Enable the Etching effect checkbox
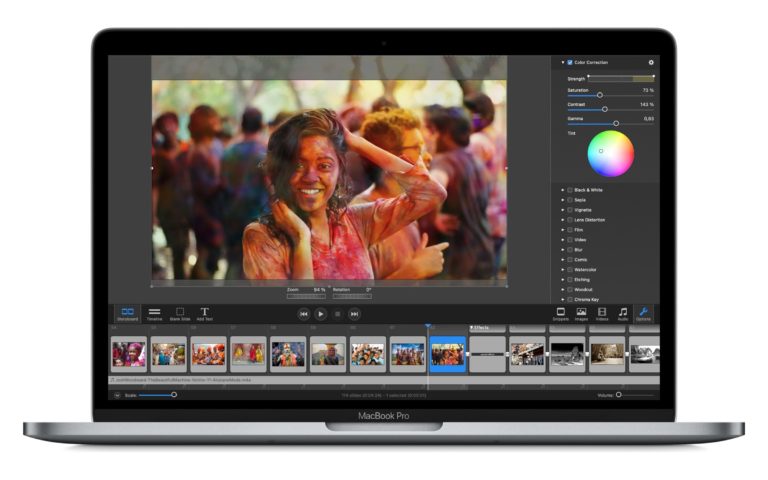 click(570, 280)
